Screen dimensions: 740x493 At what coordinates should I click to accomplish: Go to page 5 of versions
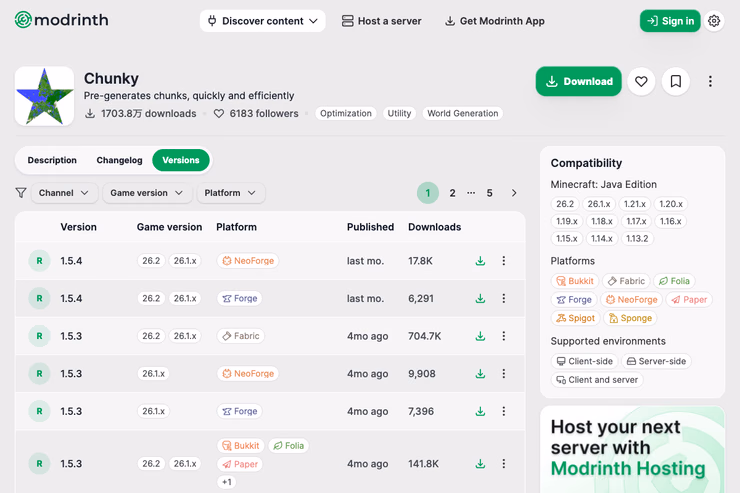(x=489, y=193)
